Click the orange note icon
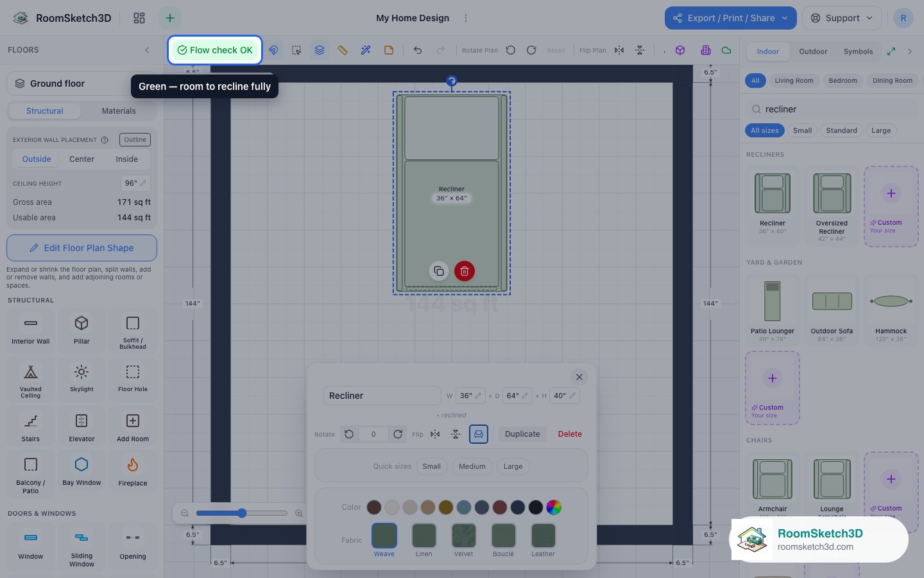Viewport: 924px width, 578px height. pos(389,50)
